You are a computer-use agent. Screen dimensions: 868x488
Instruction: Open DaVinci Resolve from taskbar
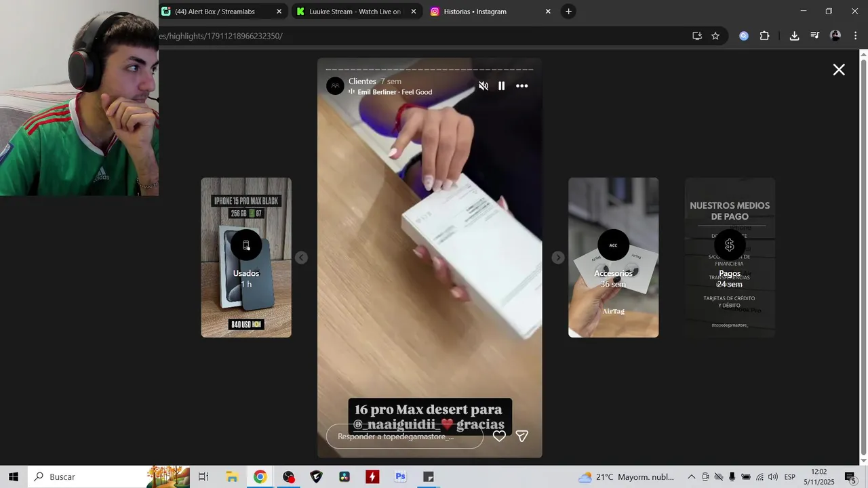pyautogui.click(x=344, y=476)
